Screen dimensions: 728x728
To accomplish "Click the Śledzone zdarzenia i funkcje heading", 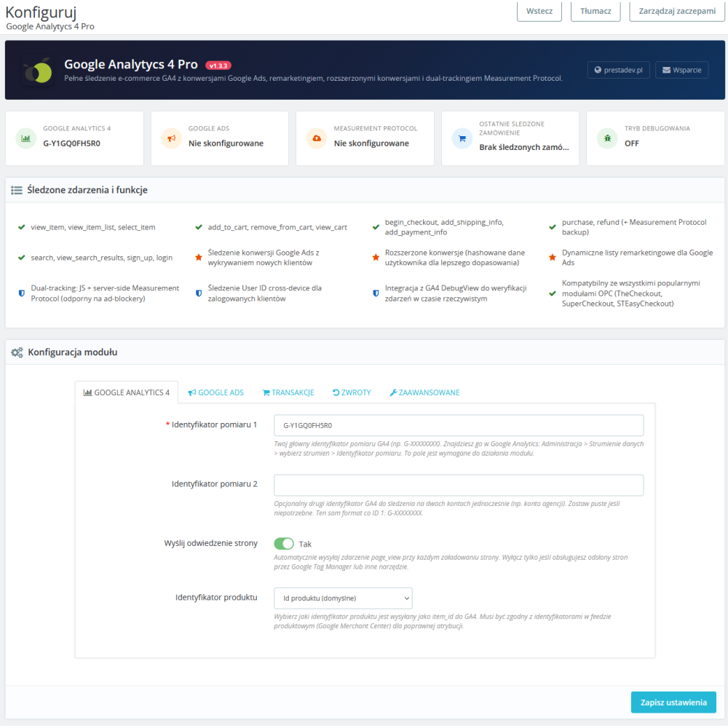I will point(87,190).
